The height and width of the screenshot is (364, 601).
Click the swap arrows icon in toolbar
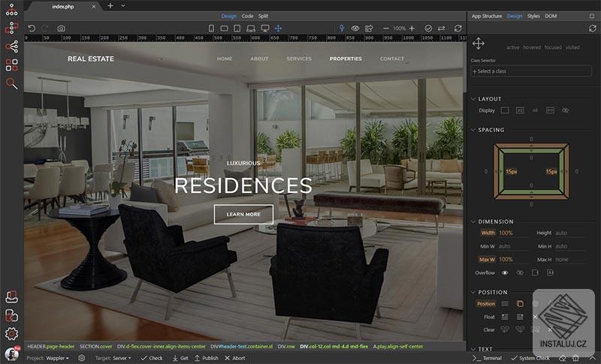coord(442,29)
